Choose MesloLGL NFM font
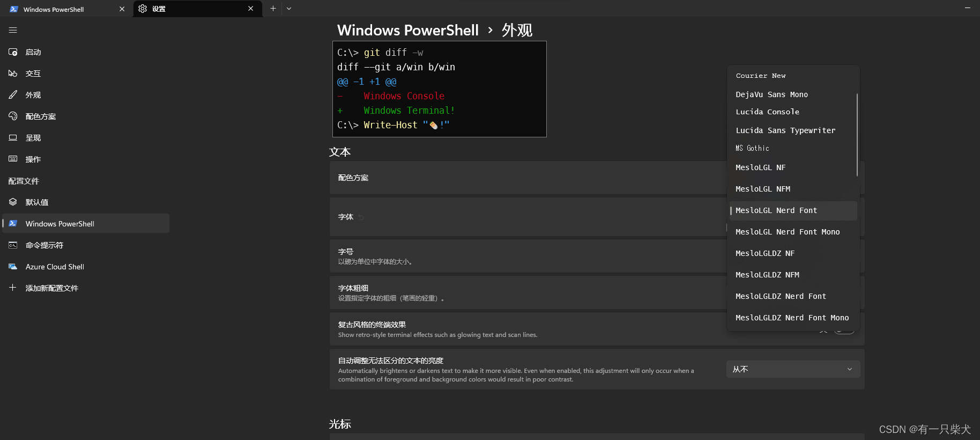The width and height of the screenshot is (980, 440). 793,189
